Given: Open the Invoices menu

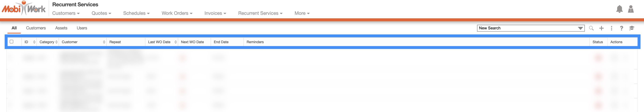Looking at the screenshot, I should click(x=215, y=13).
